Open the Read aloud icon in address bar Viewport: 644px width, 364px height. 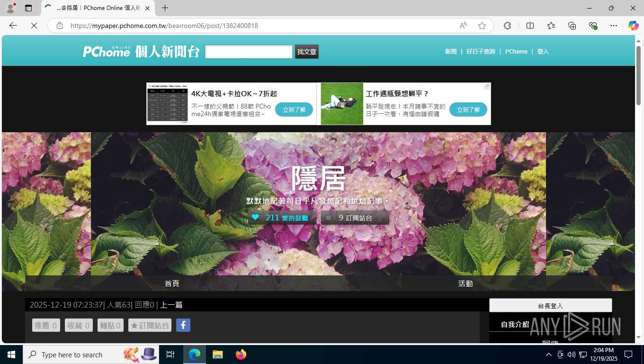tap(463, 26)
